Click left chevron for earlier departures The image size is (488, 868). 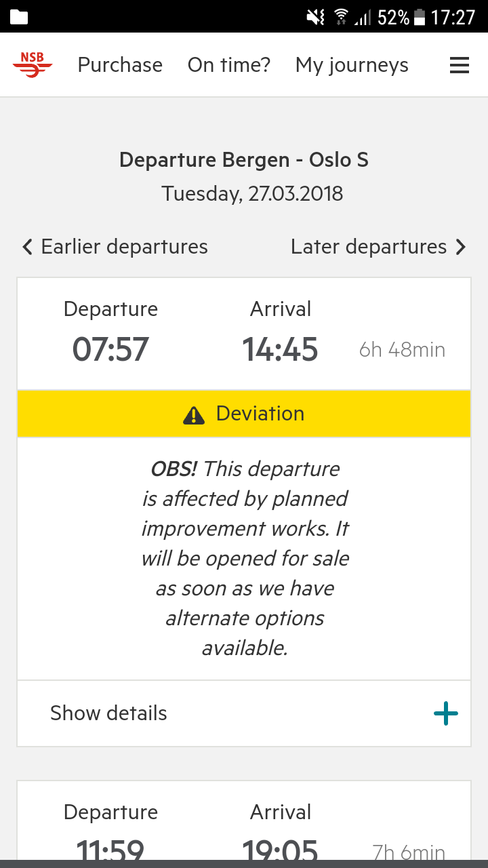(x=27, y=247)
